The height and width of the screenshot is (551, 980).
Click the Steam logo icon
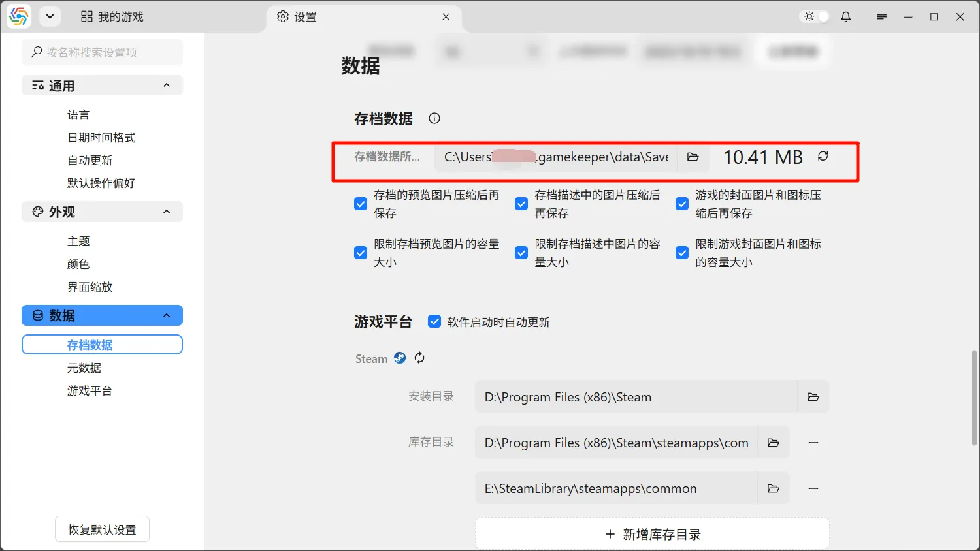click(x=400, y=357)
